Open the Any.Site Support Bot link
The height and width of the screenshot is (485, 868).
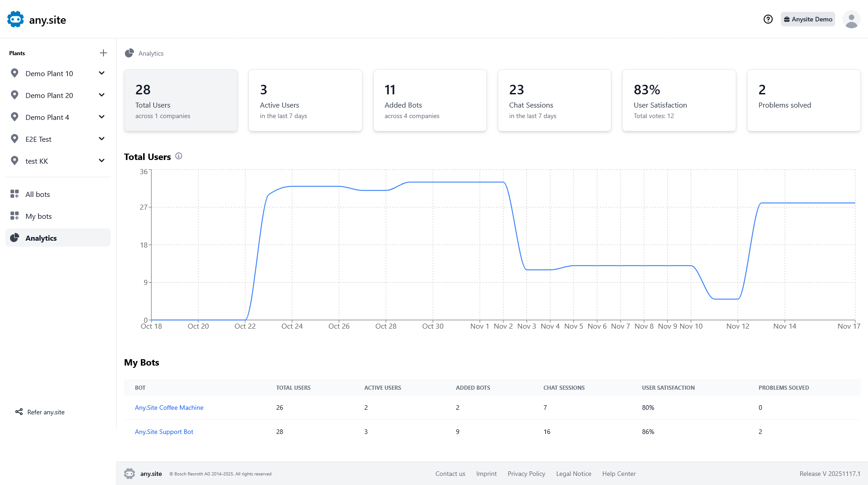pos(164,432)
